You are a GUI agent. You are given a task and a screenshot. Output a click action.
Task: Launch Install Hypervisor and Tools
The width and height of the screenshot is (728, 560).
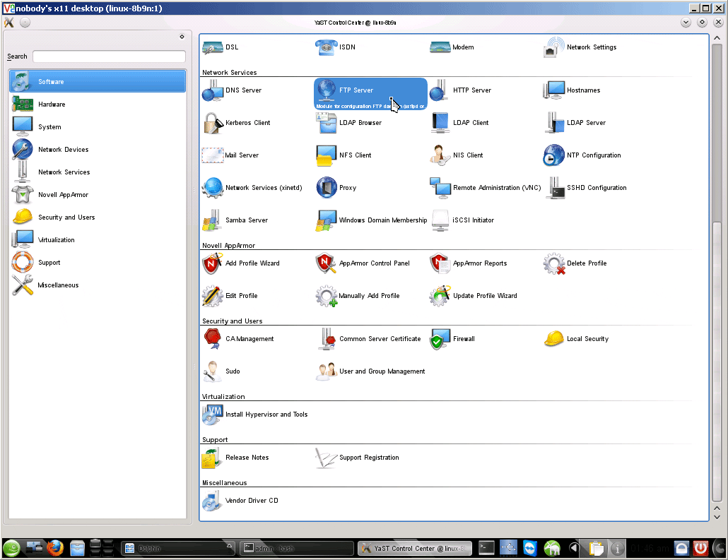click(255, 415)
